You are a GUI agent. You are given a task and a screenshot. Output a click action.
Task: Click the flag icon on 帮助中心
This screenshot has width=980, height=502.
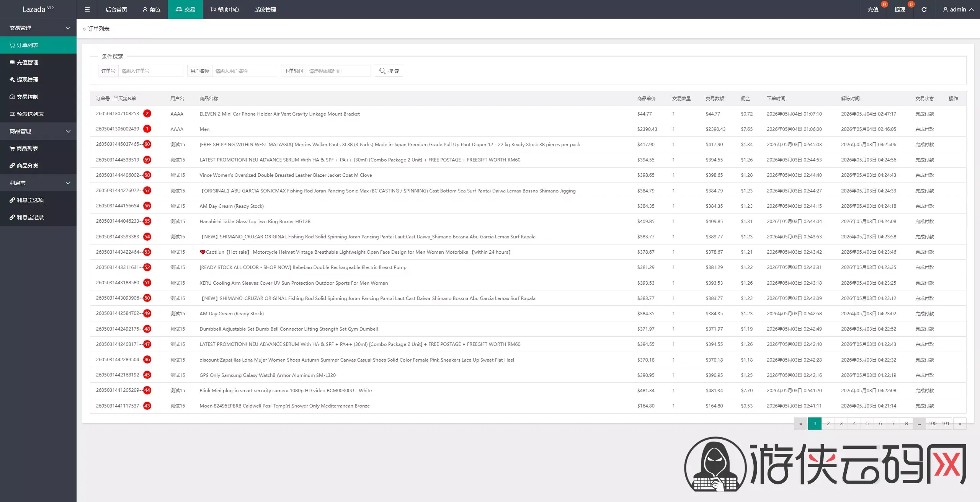click(x=213, y=10)
